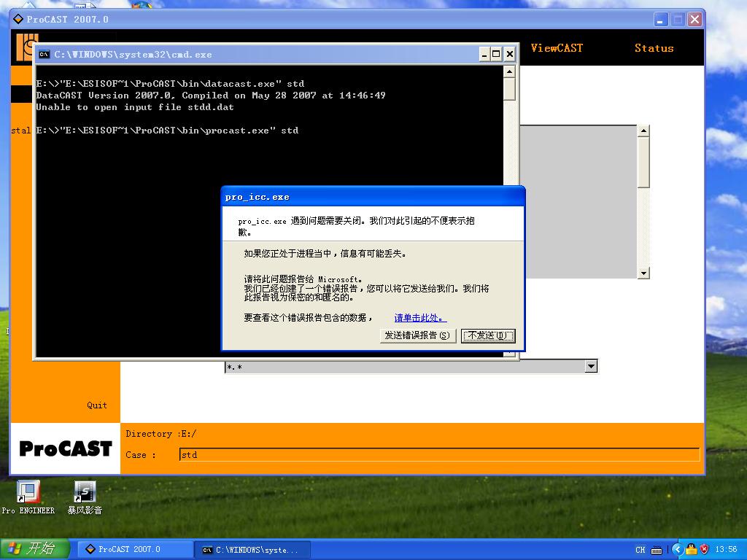Click the Directory :E:/ label
The height and width of the screenshot is (560, 747).
click(x=161, y=434)
